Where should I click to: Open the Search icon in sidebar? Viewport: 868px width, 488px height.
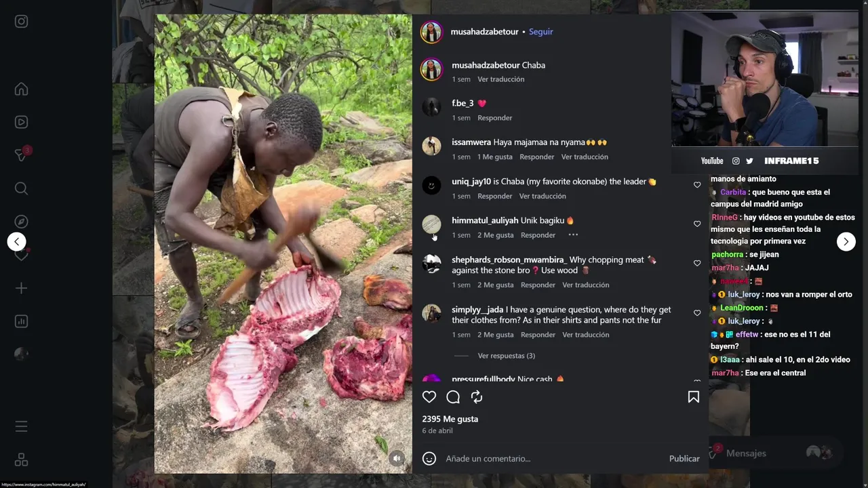pos(21,188)
